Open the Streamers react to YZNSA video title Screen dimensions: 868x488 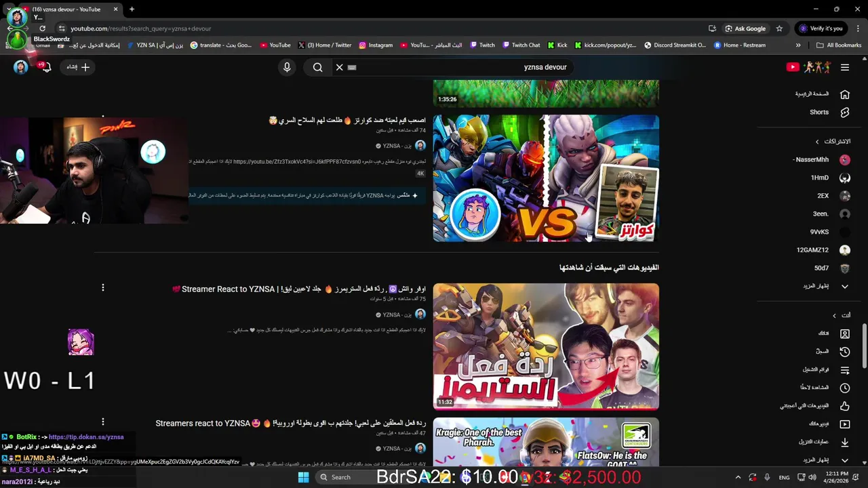click(290, 424)
